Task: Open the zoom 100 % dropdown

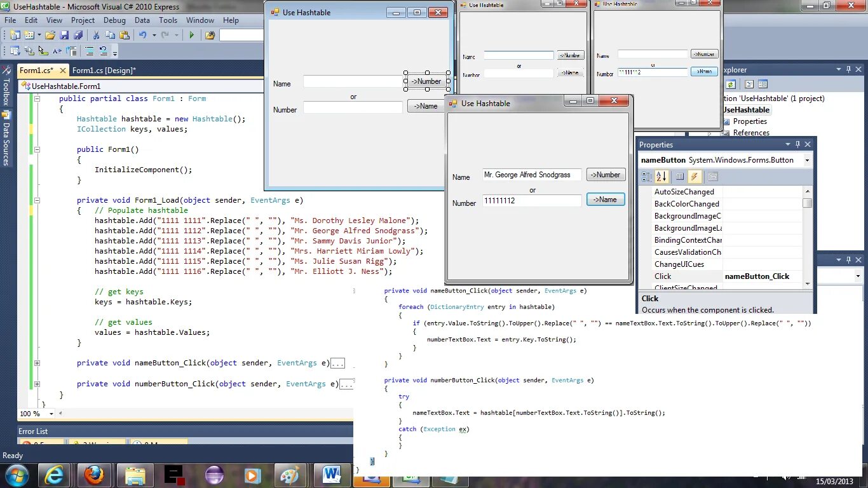Action: [x=53, y=414]
